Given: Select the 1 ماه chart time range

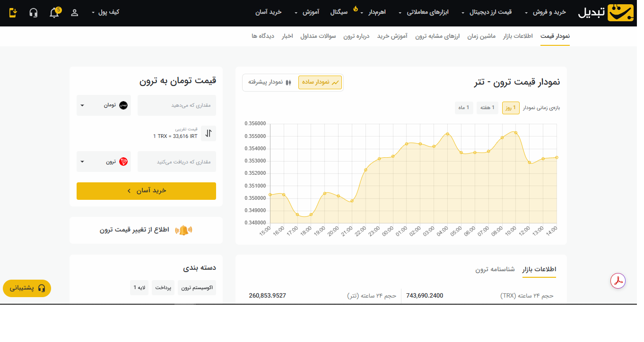Looking at the screenshot, I should (464, 108).
